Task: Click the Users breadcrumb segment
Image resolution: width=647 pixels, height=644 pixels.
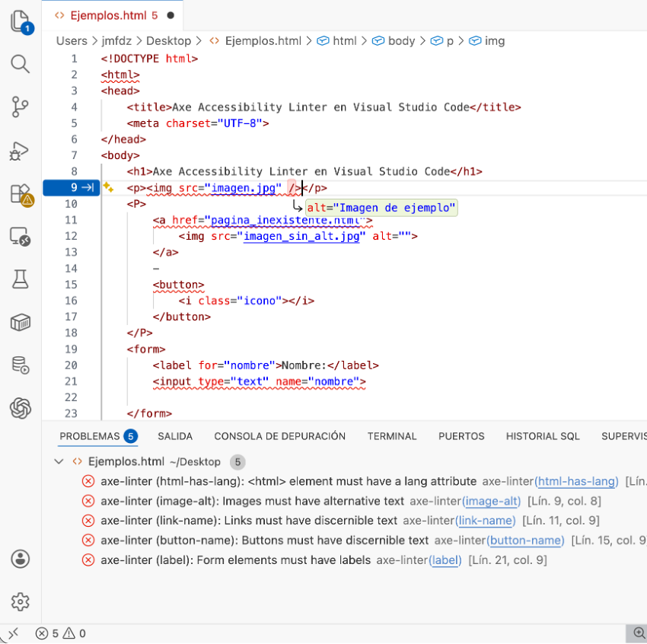Action: click(72, 41)
